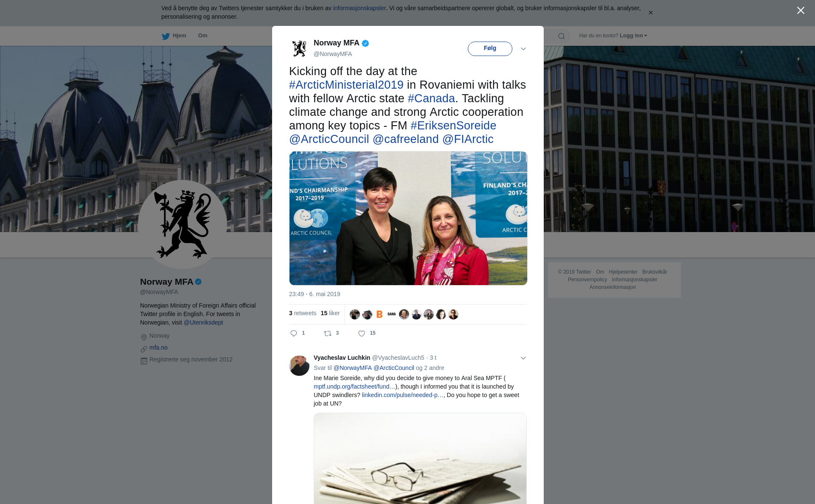Click the reply speech bubble icon

coord(294,333)
